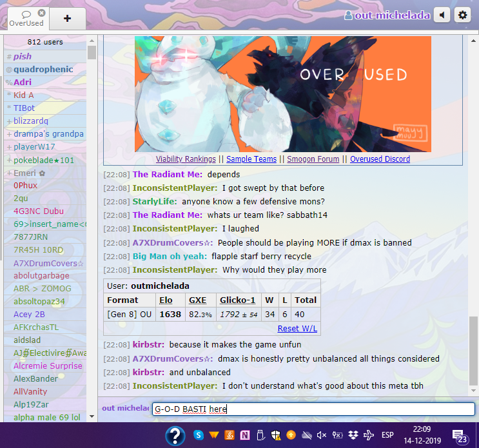Select user 7877JRN in the list
The height and width of the screenshot is (448, 479).
coord(45,237)
